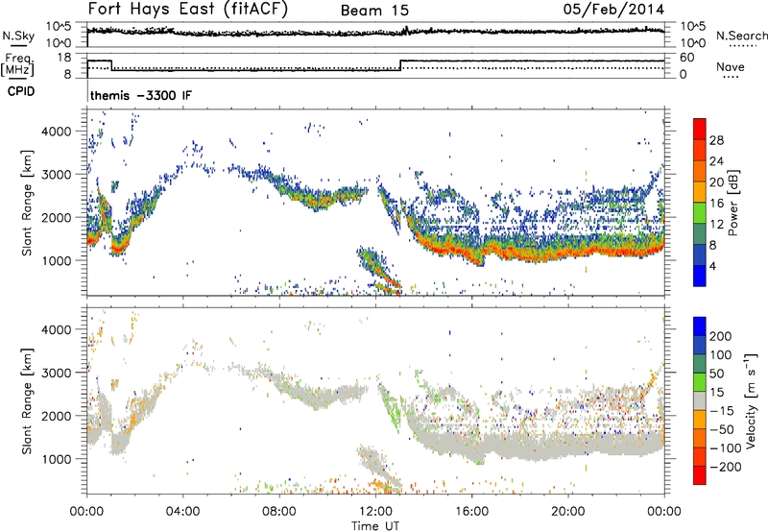Click the '16:00' time axis tick label

[471, 512]
